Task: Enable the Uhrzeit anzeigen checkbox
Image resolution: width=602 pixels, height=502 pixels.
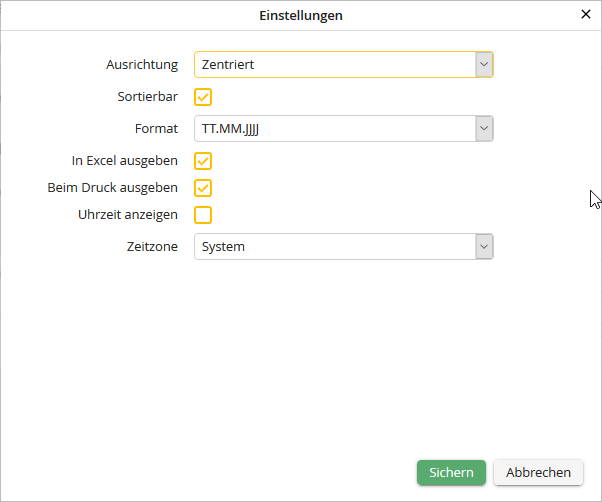Action: [x=203, y=215]
